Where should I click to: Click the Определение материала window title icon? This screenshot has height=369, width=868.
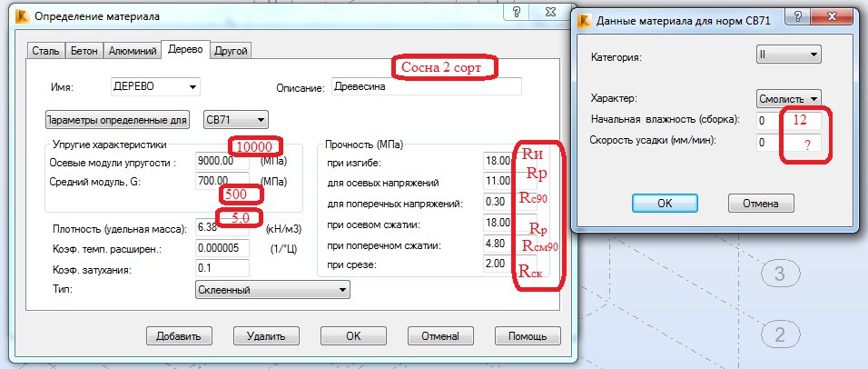click(x=23, y=16)
